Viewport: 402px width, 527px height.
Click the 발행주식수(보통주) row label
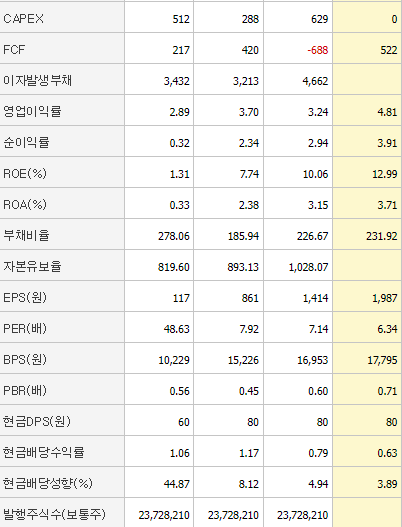click(54, 514)
